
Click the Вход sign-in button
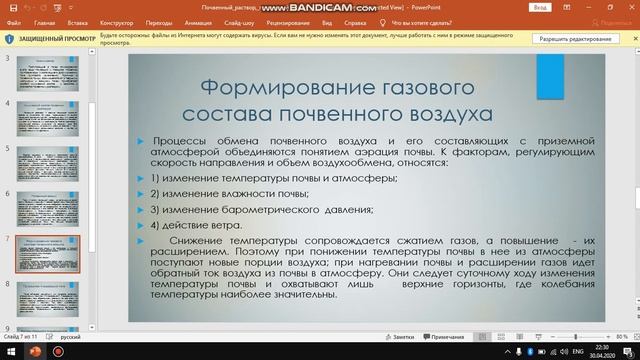[x=540, y=7]
